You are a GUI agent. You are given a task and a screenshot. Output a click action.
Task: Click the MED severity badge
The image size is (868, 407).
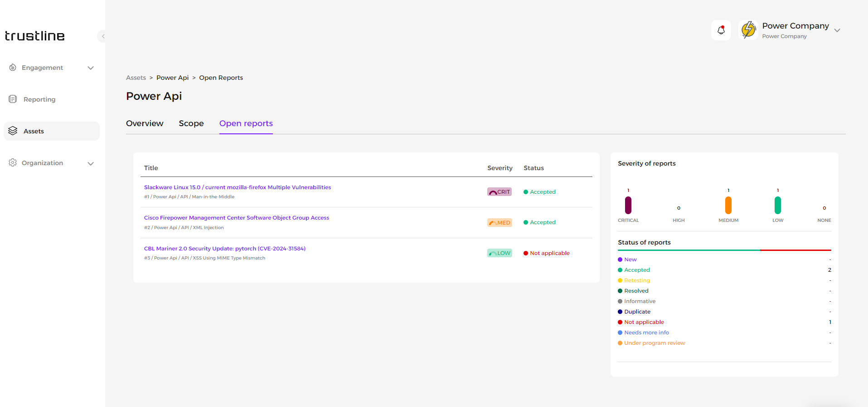[499, 223]
